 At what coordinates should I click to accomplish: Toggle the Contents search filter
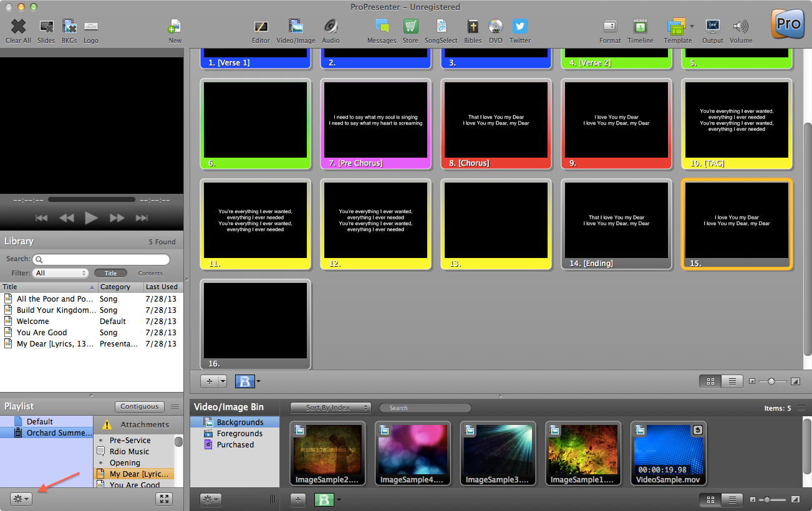pyautogui.click(x=150, y=273)
